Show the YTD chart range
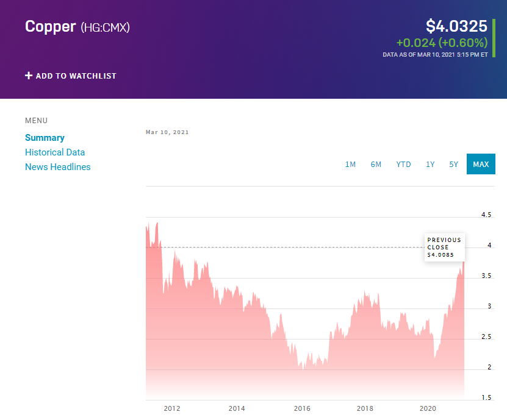Viewport: 507px width, 420px height. (x=403, y=164)
